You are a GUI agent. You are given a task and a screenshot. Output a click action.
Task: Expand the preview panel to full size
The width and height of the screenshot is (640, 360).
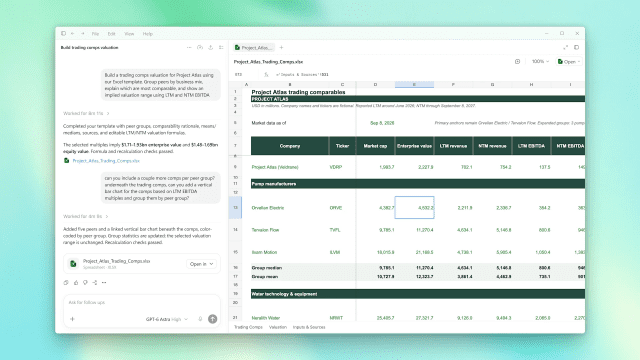click(x=565, y=47)
